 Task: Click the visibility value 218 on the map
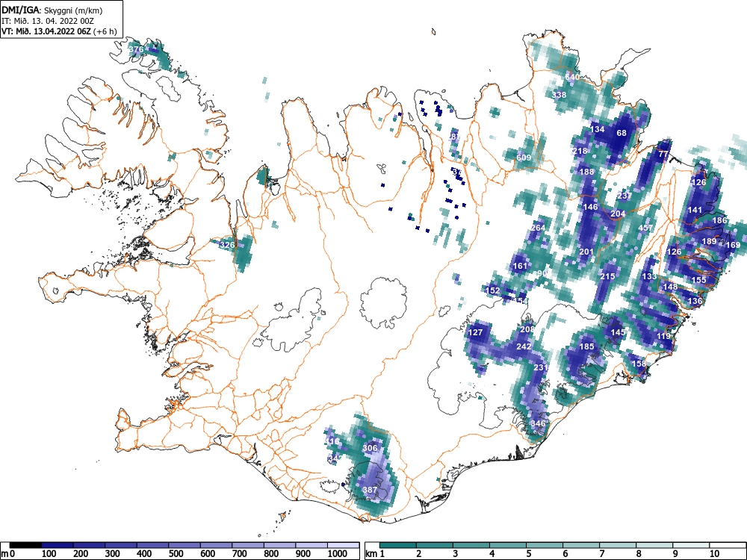[x=580, y=151]
